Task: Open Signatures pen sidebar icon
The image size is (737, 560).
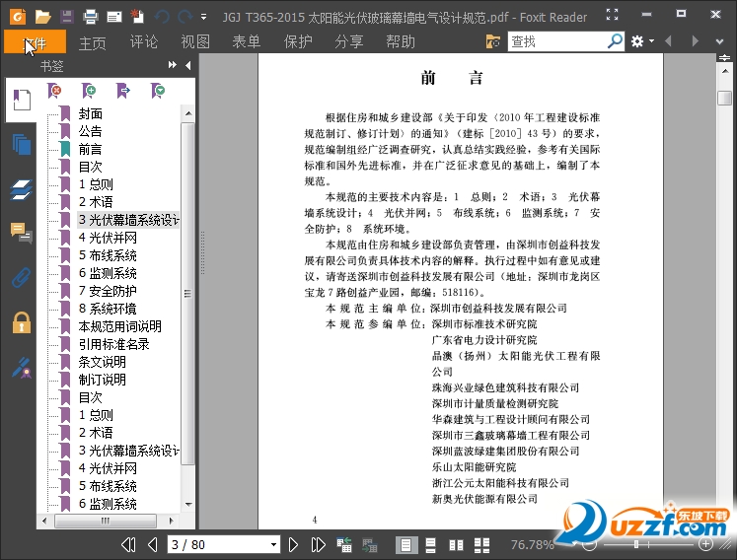Action: tap(22, 368)
